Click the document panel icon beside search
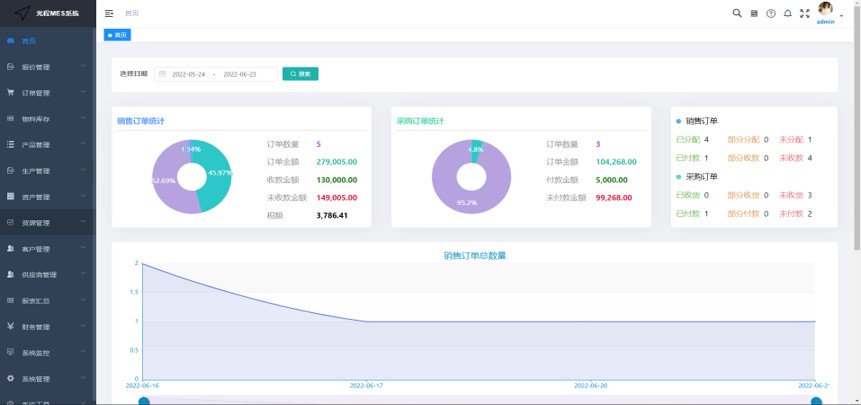The image size is (861, 405). click(x=755, y=13)
